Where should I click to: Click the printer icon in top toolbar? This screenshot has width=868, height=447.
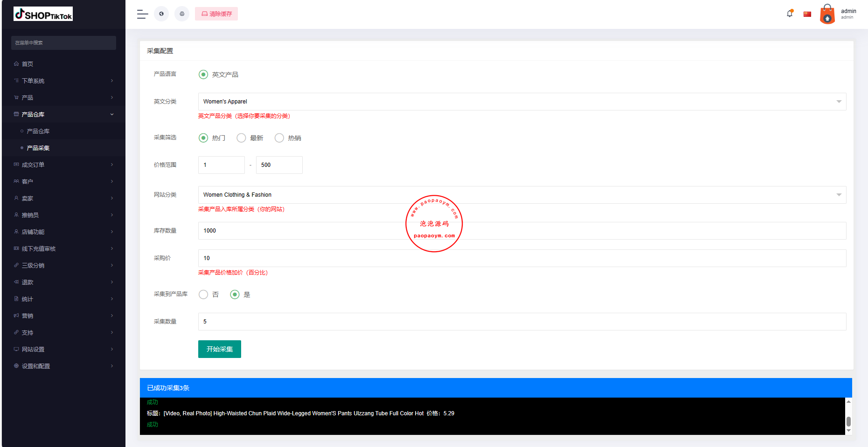pos(182,14)
